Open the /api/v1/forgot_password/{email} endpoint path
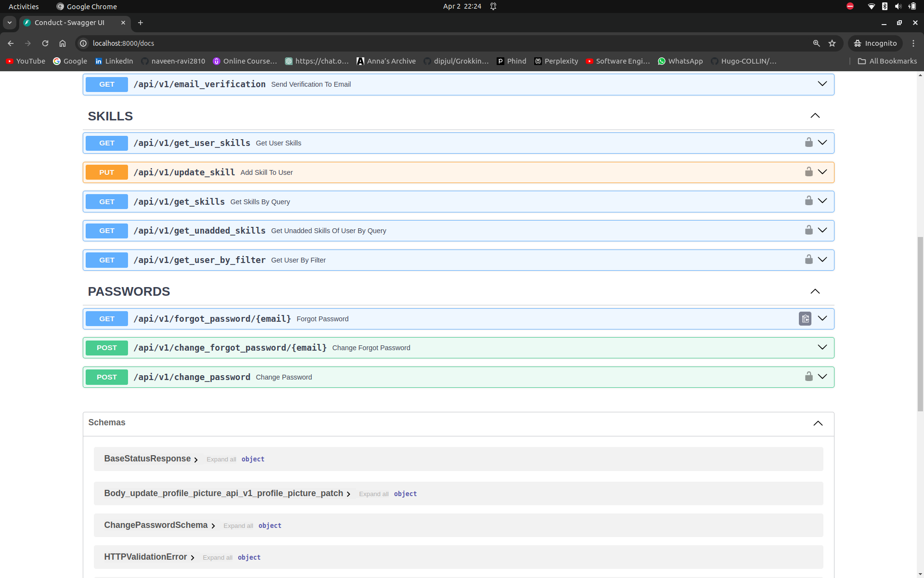This screenshot has width=924, height=578. (x=212, y=319)
